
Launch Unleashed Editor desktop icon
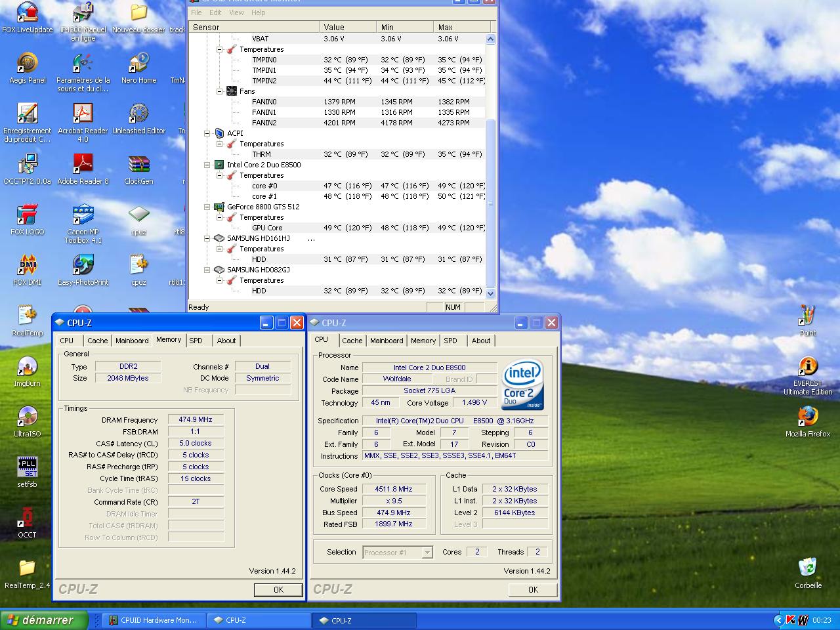138,119
